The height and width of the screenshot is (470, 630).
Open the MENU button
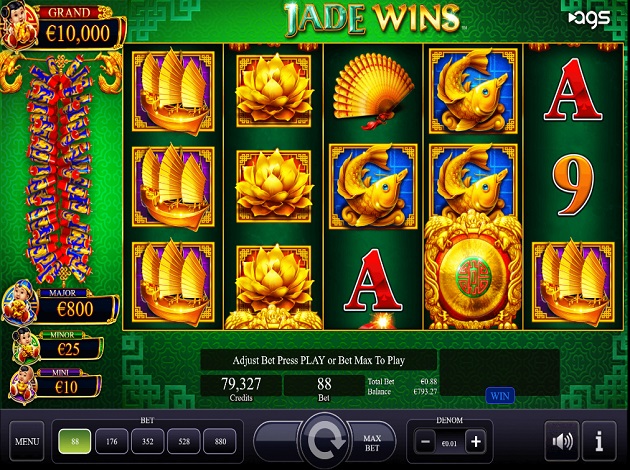(x=27, y=441)
